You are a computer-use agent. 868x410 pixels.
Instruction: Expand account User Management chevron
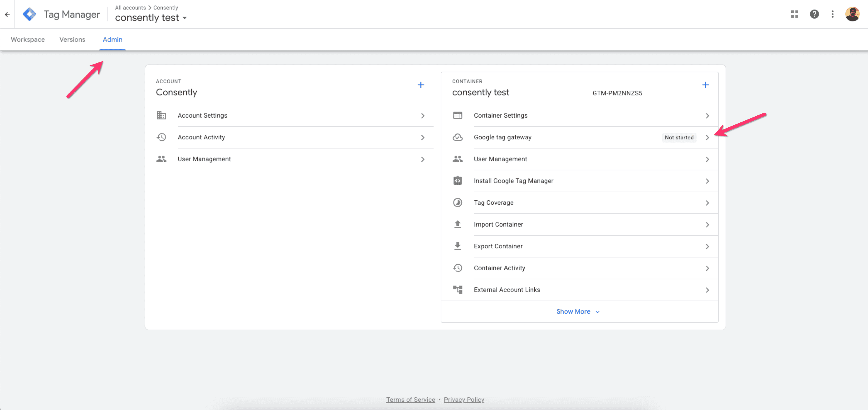click(422, 159)
